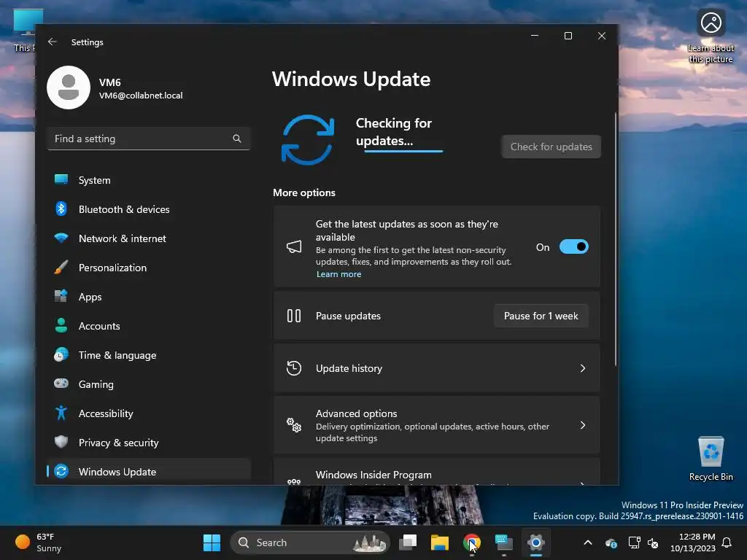This screenshot has height=560, width=747.
Task: Select Accessibility in the sidebar
Action: coord(149,413)
